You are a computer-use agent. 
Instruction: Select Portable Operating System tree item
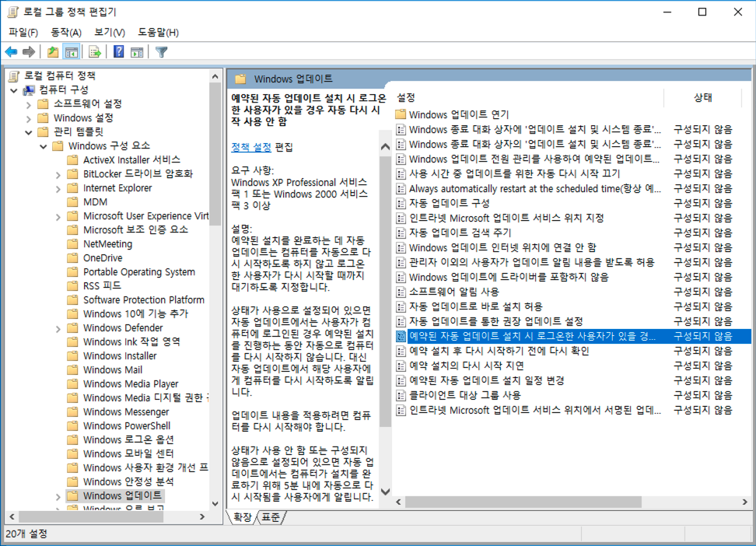pos(139,271)
